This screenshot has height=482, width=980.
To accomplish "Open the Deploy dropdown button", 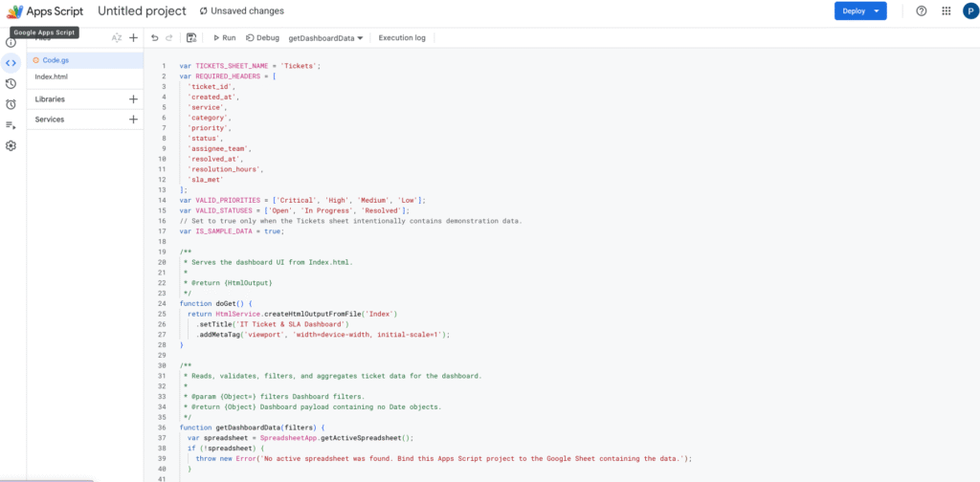I will (x=860, y=11).
